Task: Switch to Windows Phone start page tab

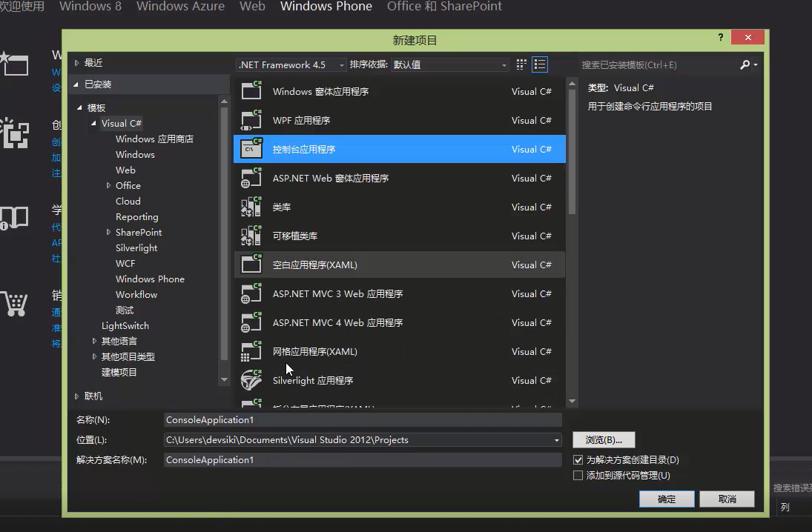Action: [x=326, y=6]
